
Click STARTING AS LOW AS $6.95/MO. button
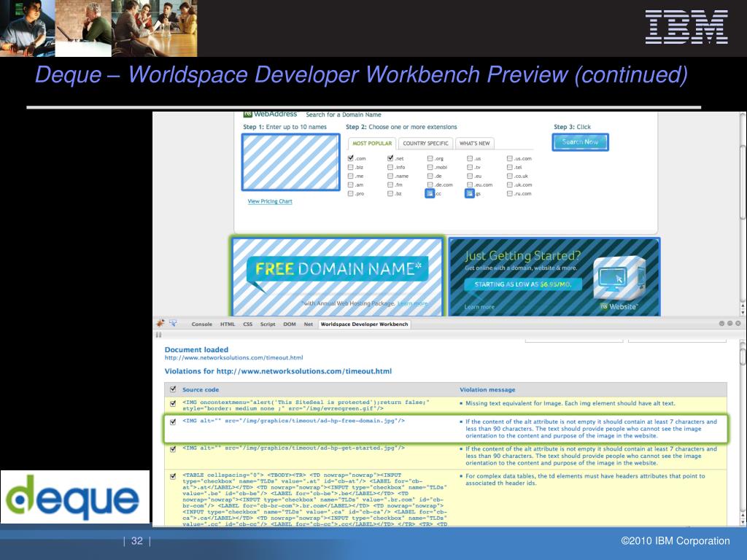tap(523, 284)
